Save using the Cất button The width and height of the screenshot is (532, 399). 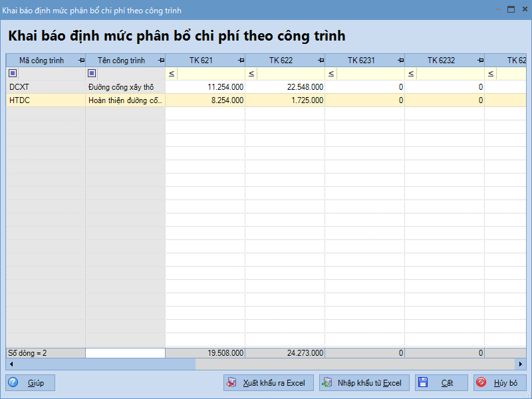coord(441,383)
